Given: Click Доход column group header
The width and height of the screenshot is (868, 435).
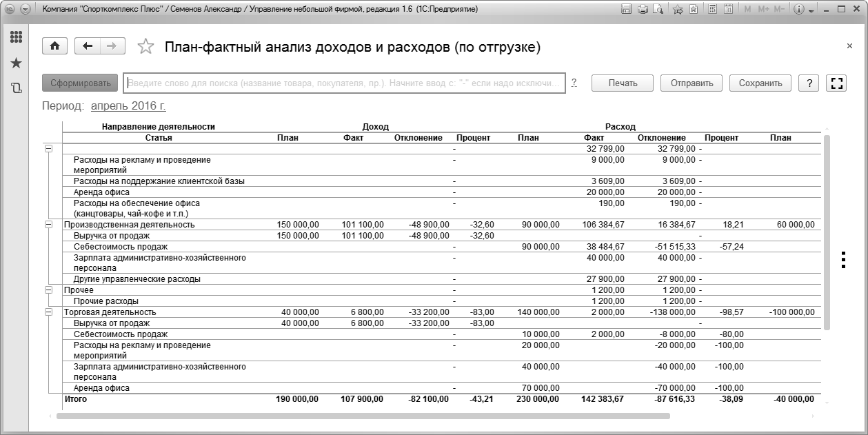Looking at the screenshot, I should click(376, 127).
